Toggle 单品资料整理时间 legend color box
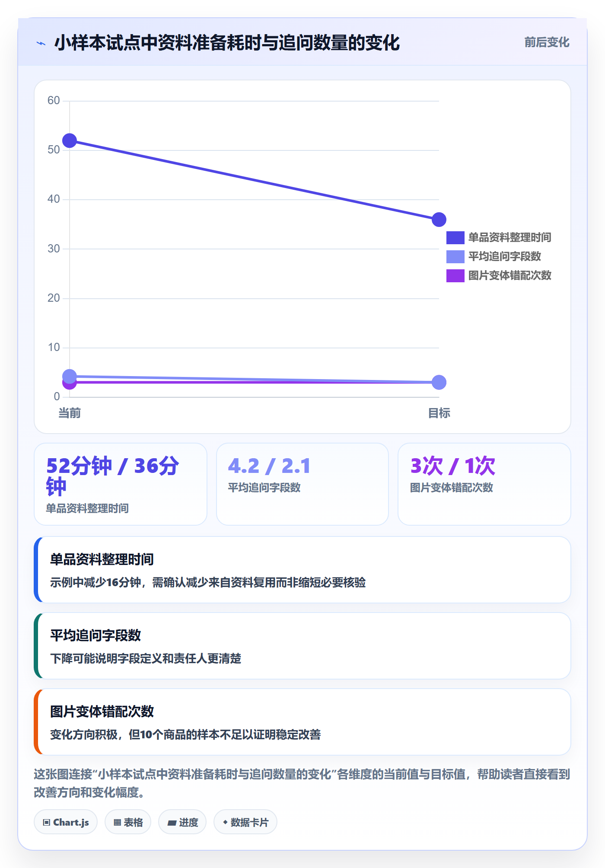 455,238
